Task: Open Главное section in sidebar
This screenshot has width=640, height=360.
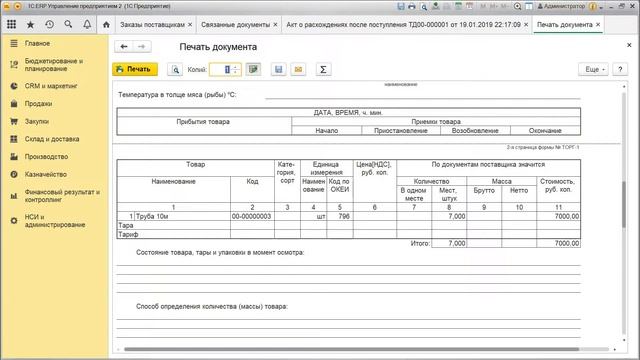Action: coord(54,43)
